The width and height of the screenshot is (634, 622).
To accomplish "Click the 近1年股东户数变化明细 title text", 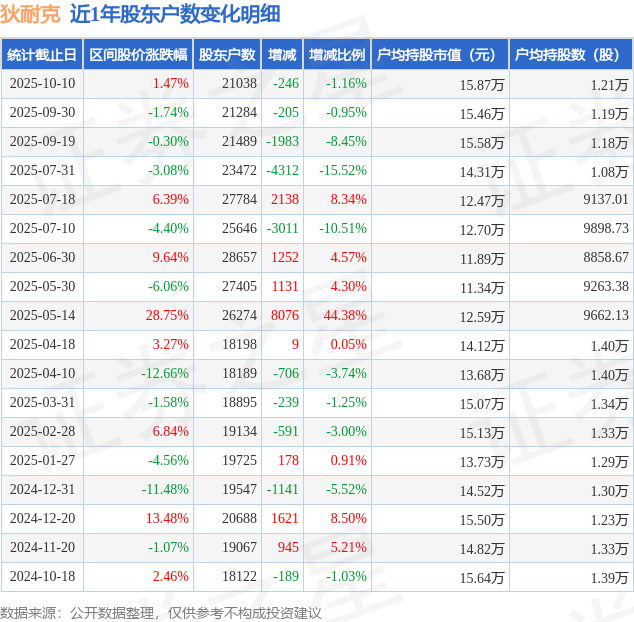I will 175,14.
